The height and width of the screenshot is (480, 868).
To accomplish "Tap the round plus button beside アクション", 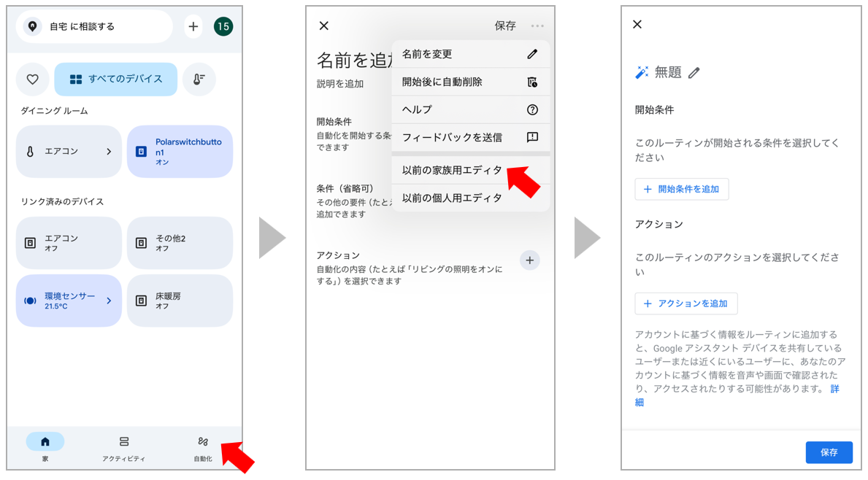I will (530, 260).
